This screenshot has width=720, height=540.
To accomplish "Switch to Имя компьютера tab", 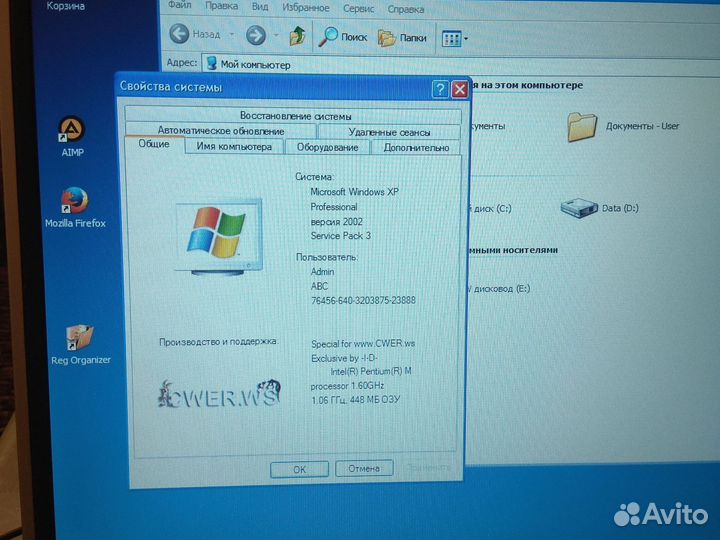I will [x=234, y=146].
